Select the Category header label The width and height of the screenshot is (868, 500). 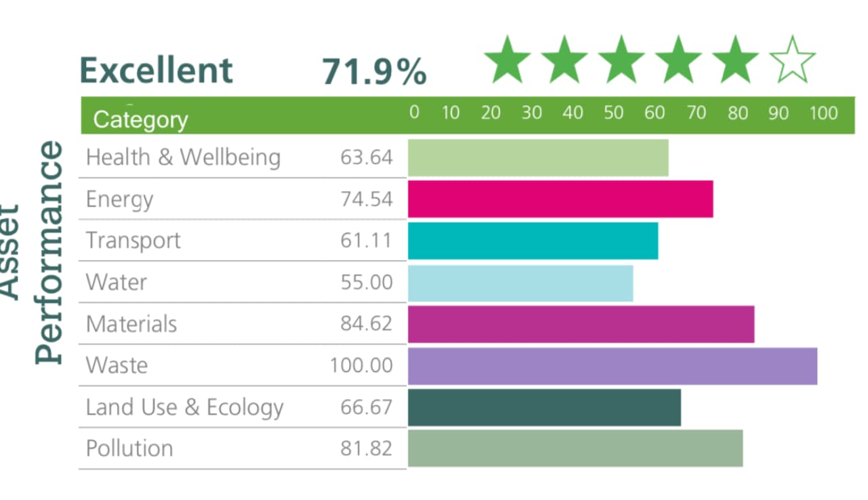coord(140,120)
